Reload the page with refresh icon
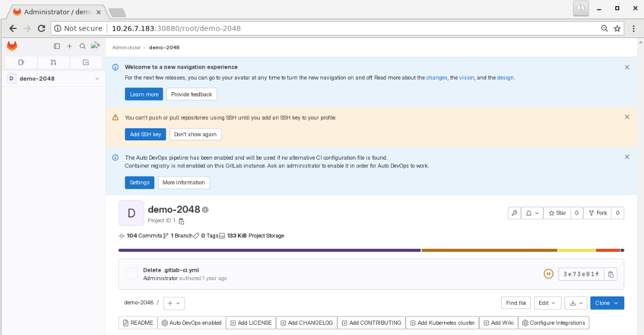The width and height of the screenshot is (644, 335). (41, 28)
